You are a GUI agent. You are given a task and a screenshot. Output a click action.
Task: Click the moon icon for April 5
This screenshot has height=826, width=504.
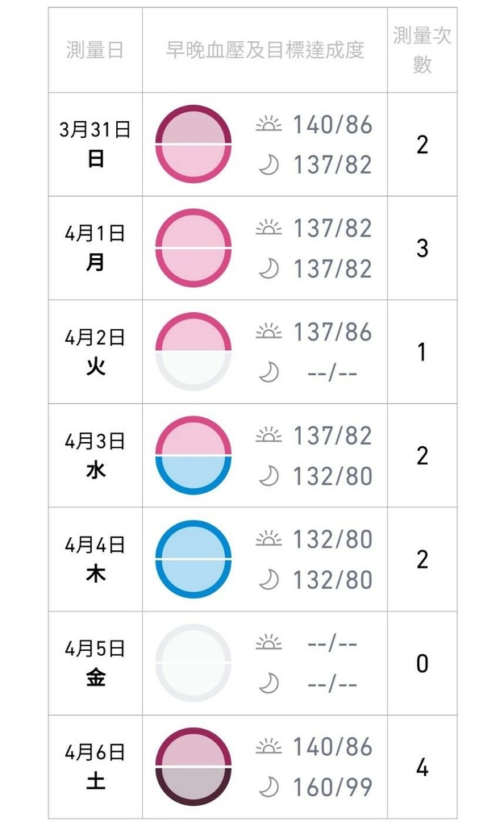coord(269,684)
